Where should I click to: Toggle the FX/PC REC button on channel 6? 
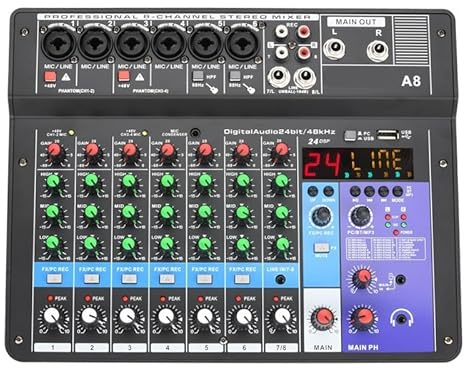(242, 279)
